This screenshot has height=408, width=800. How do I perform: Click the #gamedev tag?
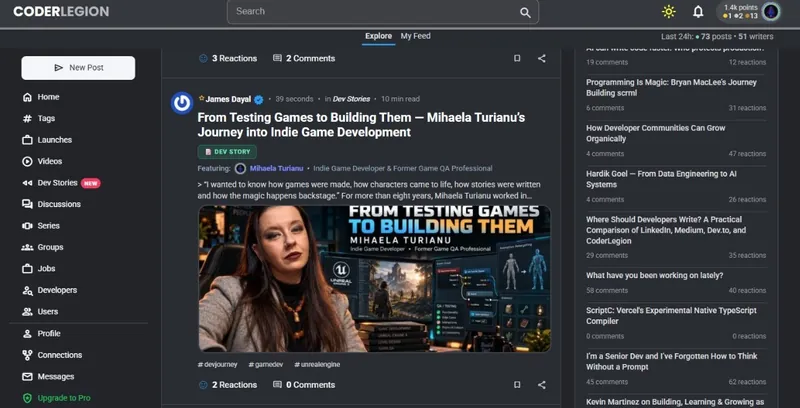click(266, 365)
